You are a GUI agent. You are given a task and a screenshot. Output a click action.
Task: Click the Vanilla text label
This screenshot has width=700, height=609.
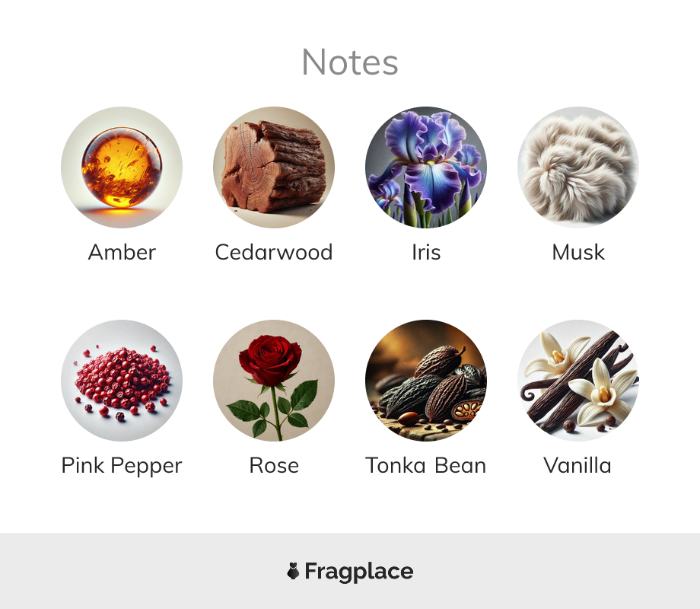pos(577,465)
